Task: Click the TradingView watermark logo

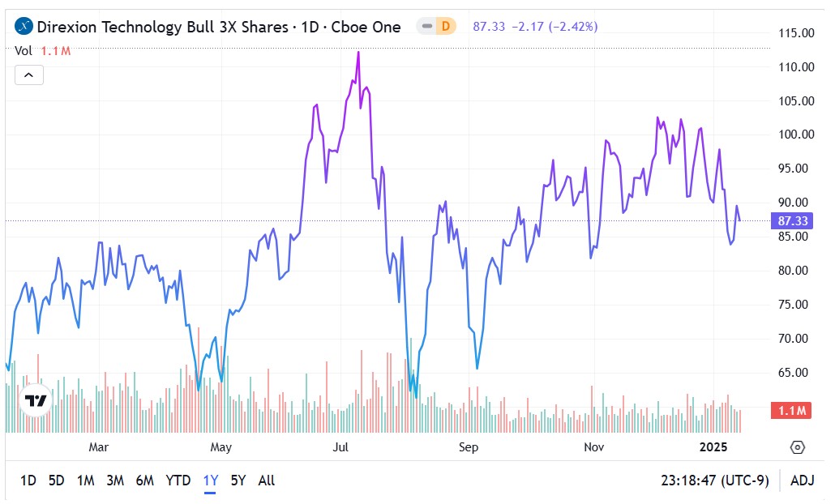Action: (34, 399)
